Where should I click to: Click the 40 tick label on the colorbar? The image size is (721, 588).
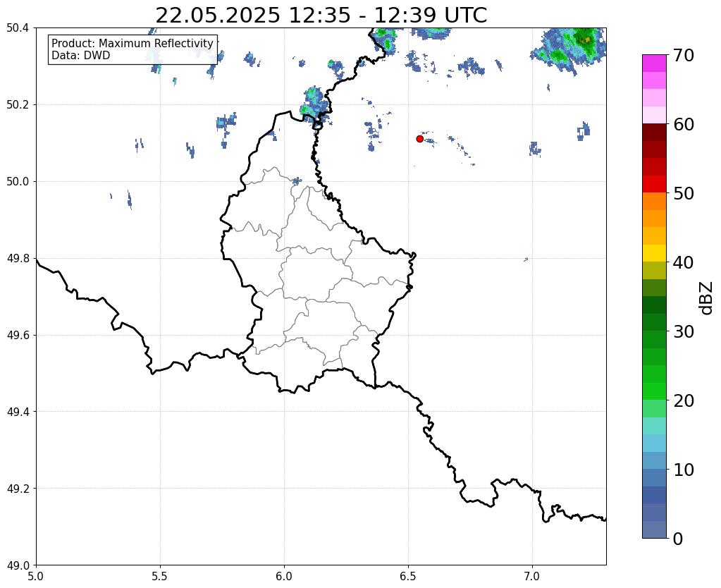tap(684, 262)
